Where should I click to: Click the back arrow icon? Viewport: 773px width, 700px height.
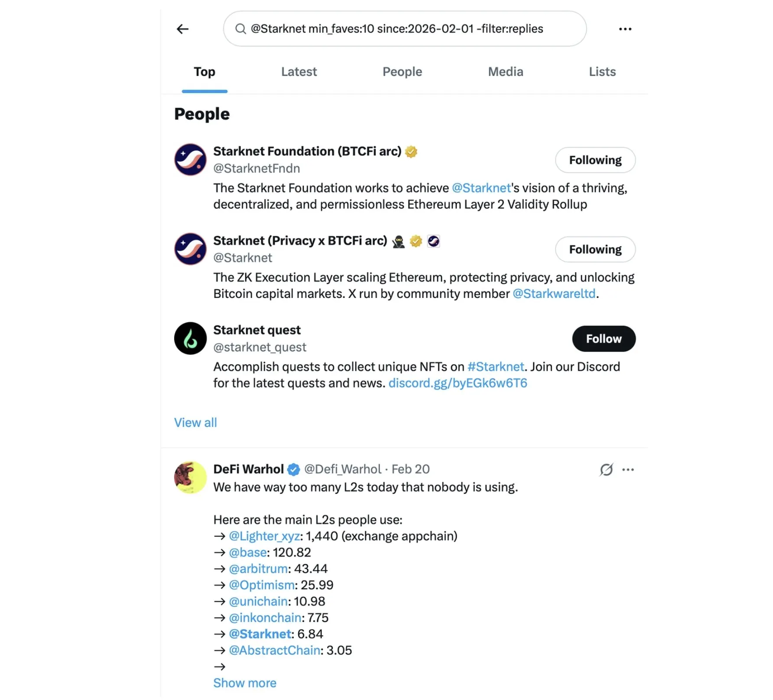click(x=183, y=29)
